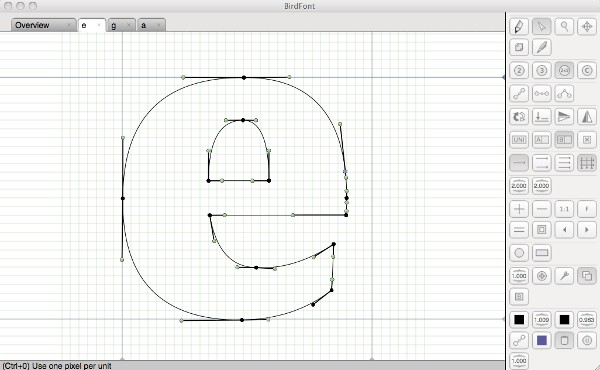Click the boxed X delete icon
This screenshot has height=370, width=600.
tap(587, 140)
